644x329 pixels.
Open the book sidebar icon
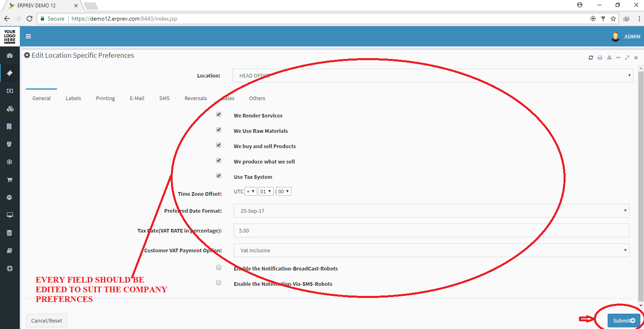click(x=9, y=251)
